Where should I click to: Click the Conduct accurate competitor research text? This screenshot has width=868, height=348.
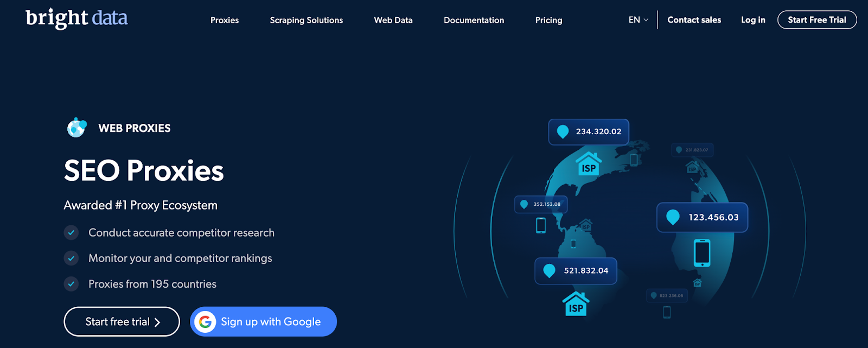(181, 233)
